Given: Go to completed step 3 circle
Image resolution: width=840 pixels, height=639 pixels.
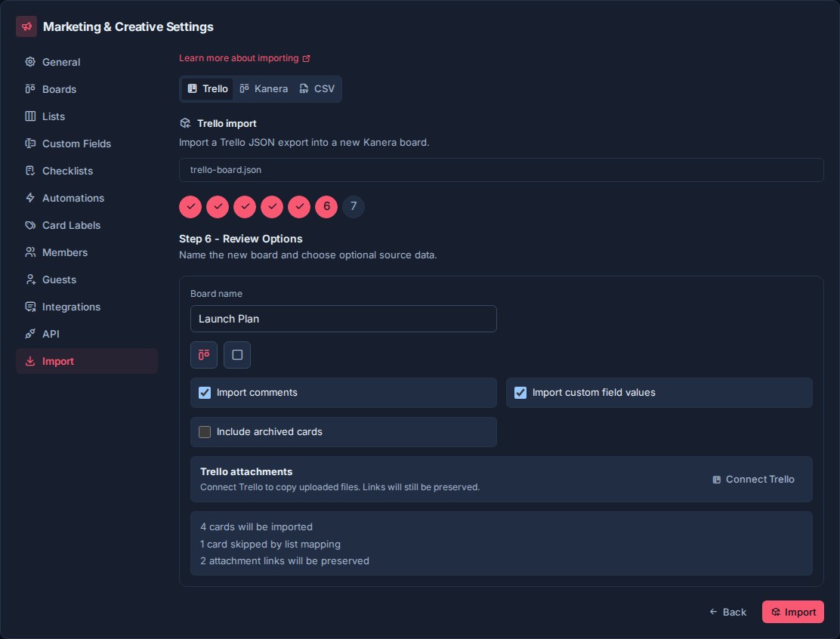Looking at the screenshot, I should pyautogui.click(x=245, y=207).
